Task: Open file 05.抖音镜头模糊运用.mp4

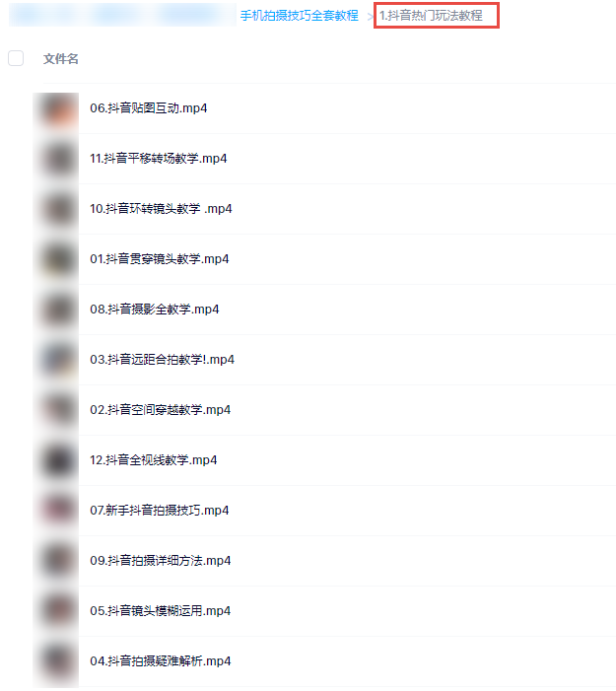Action: pos(161,611)
